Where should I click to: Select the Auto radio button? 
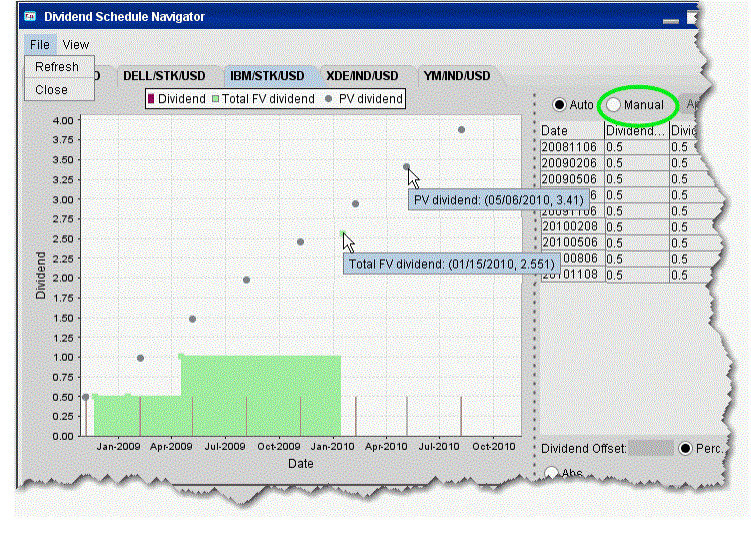tap(558, 105)
